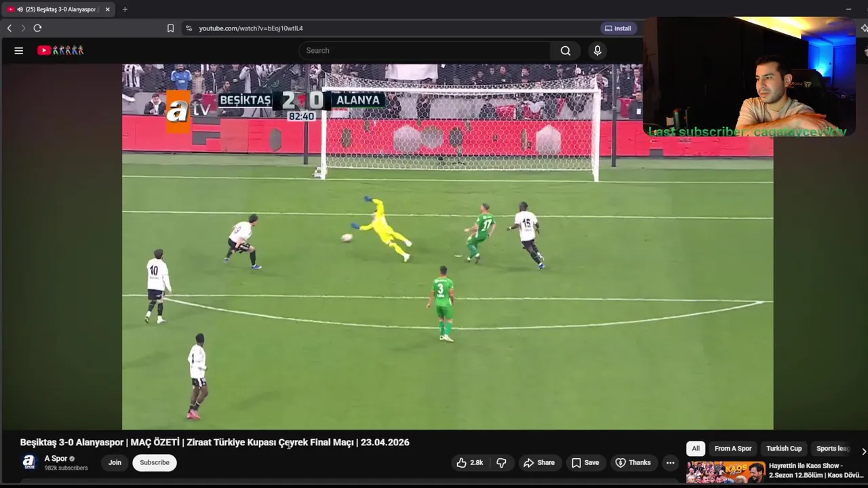Select the Turkish Cup chip
868x488 pixels.
(784, 449)
